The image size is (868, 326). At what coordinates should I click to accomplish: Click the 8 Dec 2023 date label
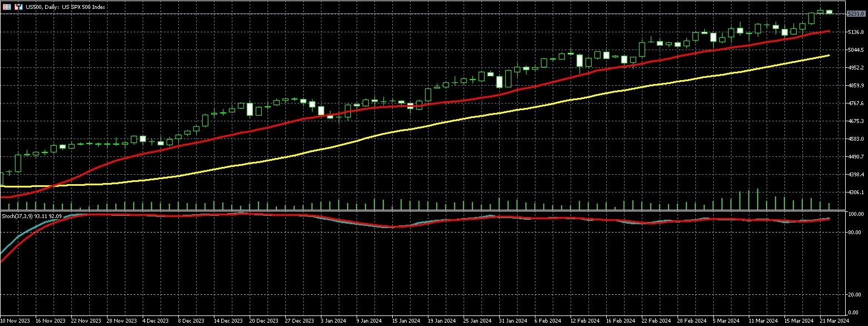coord(191,321)
